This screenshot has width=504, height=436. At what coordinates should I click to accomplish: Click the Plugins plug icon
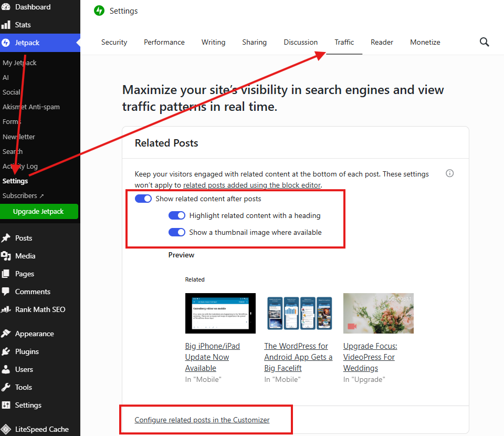[5, 351]
